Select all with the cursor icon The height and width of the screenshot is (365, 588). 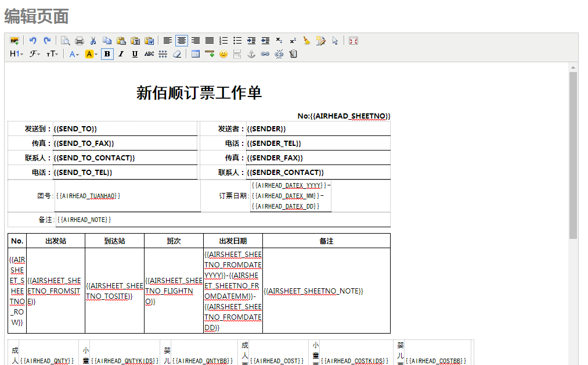pos(335,41)
